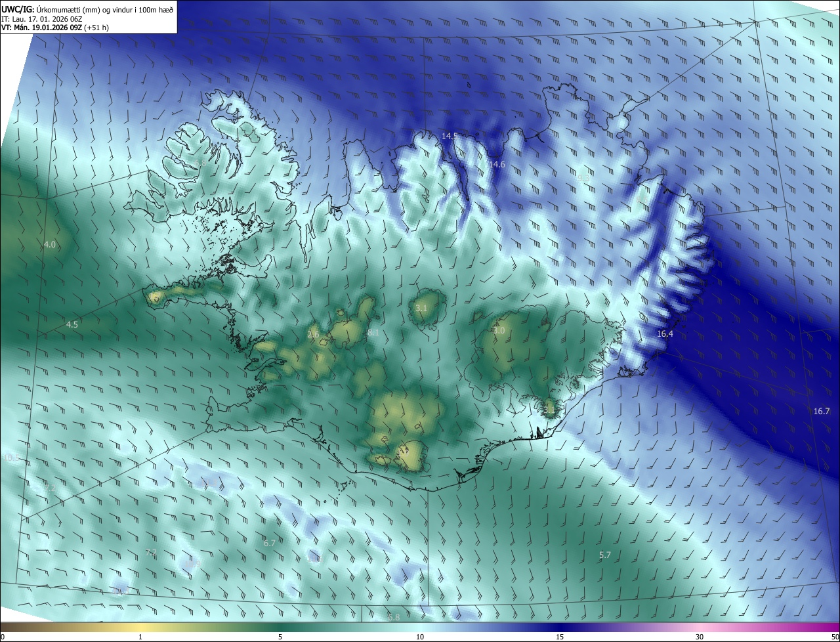Screen dimensions: 840x642
Task: Click the color scale tick labeled 15
Action: pyautogui.click(x=560, y=637)
